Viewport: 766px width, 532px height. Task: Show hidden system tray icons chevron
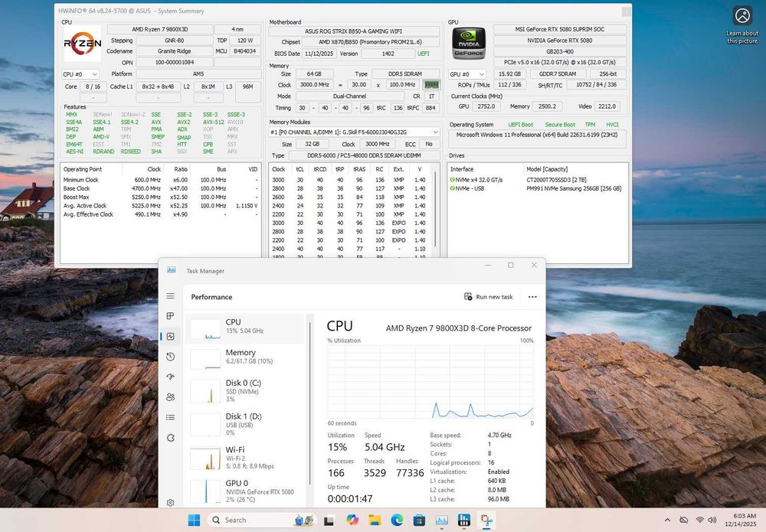click(x=667, y=521)
